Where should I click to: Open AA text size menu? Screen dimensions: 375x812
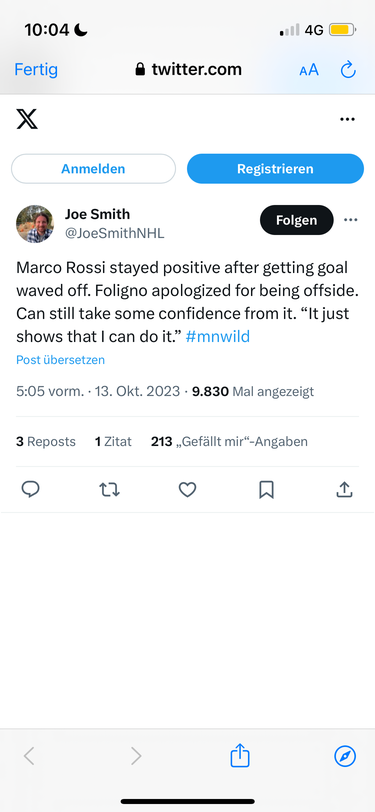(x=309, y=70)
